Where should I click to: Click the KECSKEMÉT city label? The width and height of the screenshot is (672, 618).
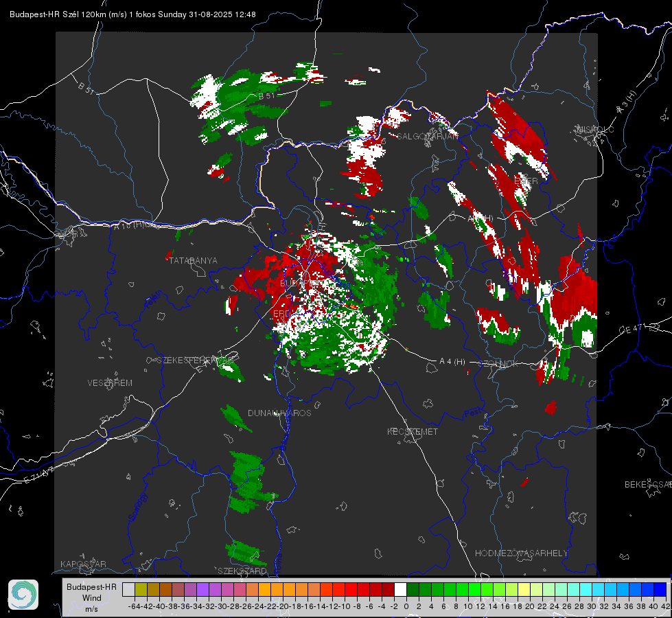[x=413, y=431]
